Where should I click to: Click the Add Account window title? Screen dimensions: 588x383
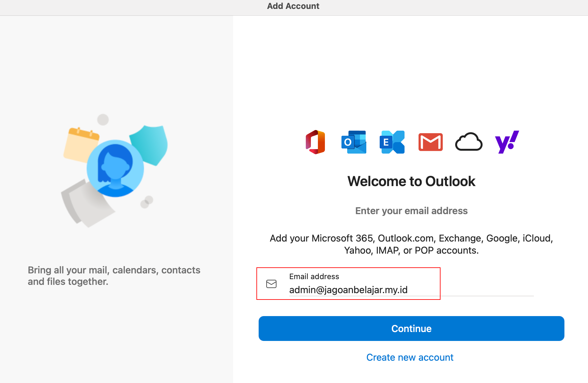pos(293,6)
